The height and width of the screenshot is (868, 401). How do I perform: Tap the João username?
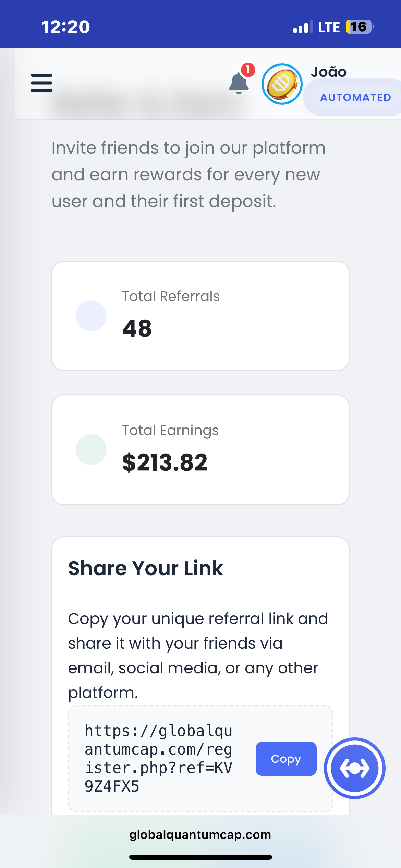[329, 72]
